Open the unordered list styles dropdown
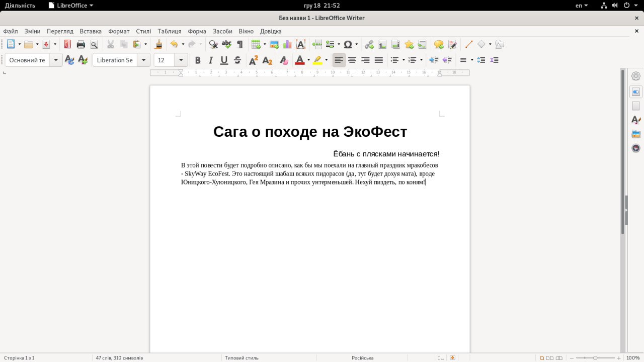Image resolution: width=644 pixels, height=362 pixels. (404, 60)
